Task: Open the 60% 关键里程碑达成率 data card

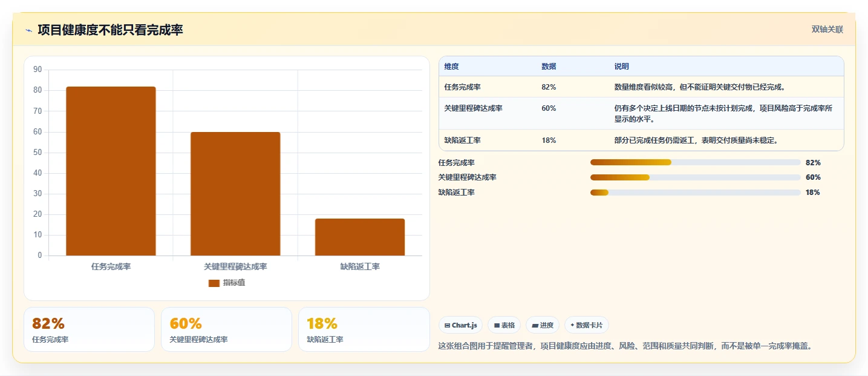Action: [x=226, y=329]
